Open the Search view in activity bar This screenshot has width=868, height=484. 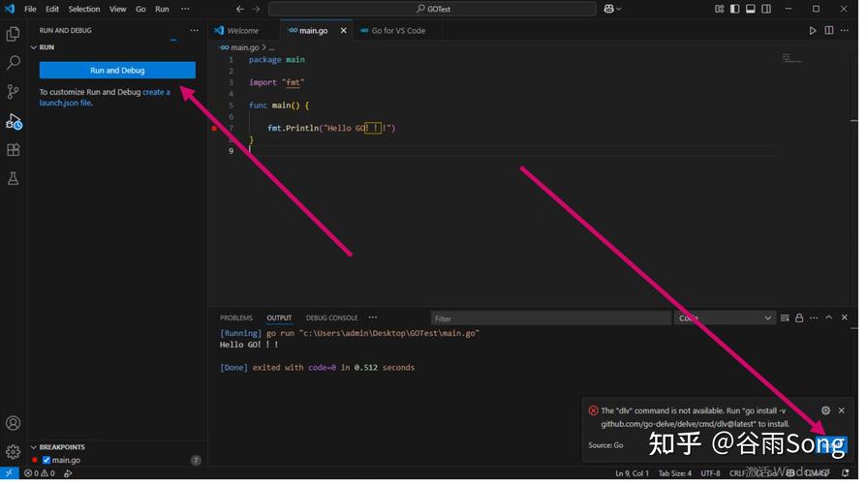point(13,63)
